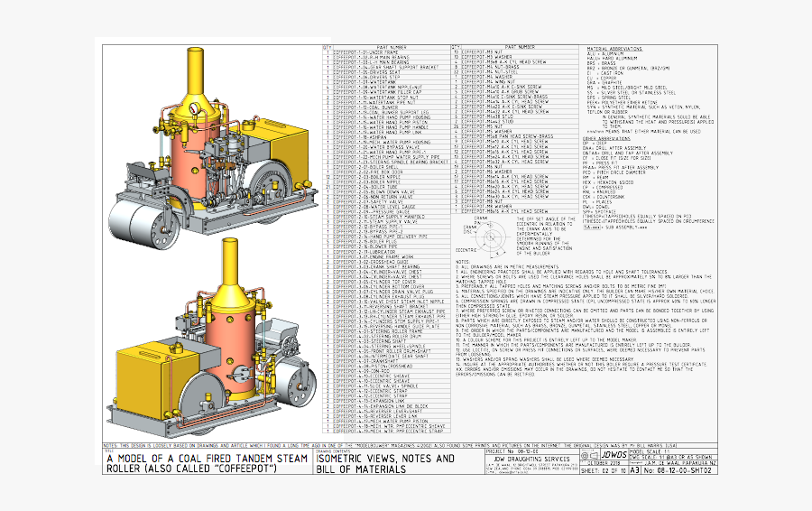Select the text 'BILL OF MATERIALS'
The height and width of the screenshot is (511, 812).
[361, 469]
